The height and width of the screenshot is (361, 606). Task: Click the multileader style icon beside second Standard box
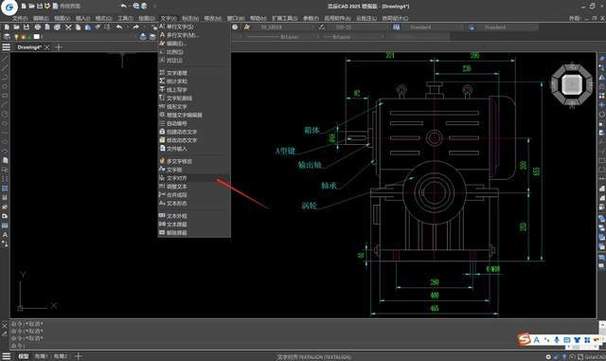pyautogui.click(x=471, y=27)
